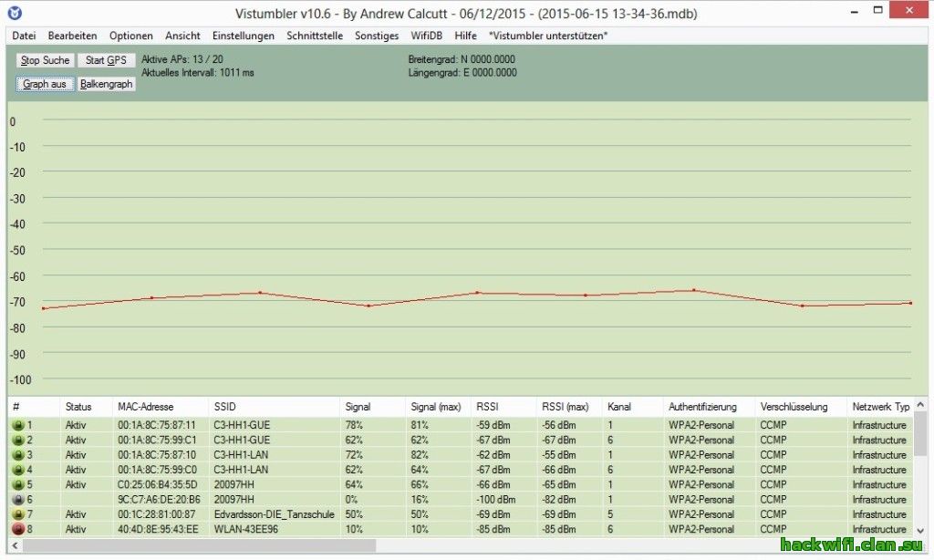Click the 0% signal value in row 6
Screen dimensions: 934x560
tap(351, 500)
